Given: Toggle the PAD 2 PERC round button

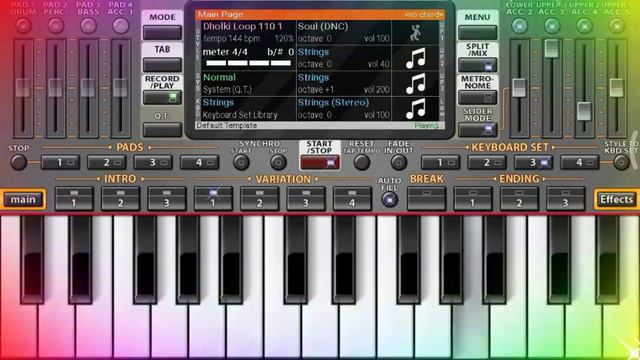Looking at the screenshot, I should (56, 26).
